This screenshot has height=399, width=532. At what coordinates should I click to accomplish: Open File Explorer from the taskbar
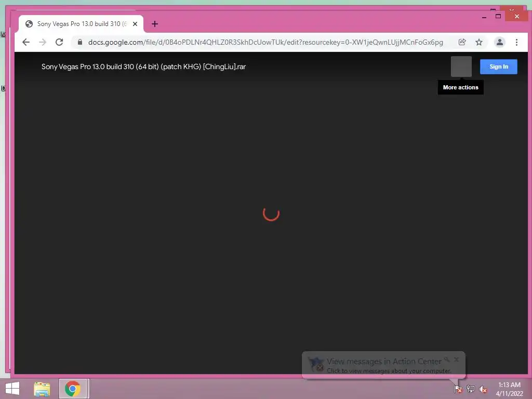click(42, 389)
